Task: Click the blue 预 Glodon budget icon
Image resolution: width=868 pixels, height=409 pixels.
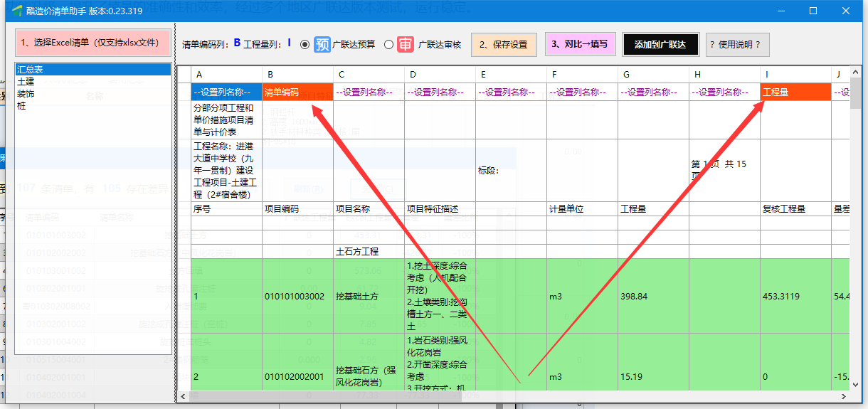Action: pos(322,44)
